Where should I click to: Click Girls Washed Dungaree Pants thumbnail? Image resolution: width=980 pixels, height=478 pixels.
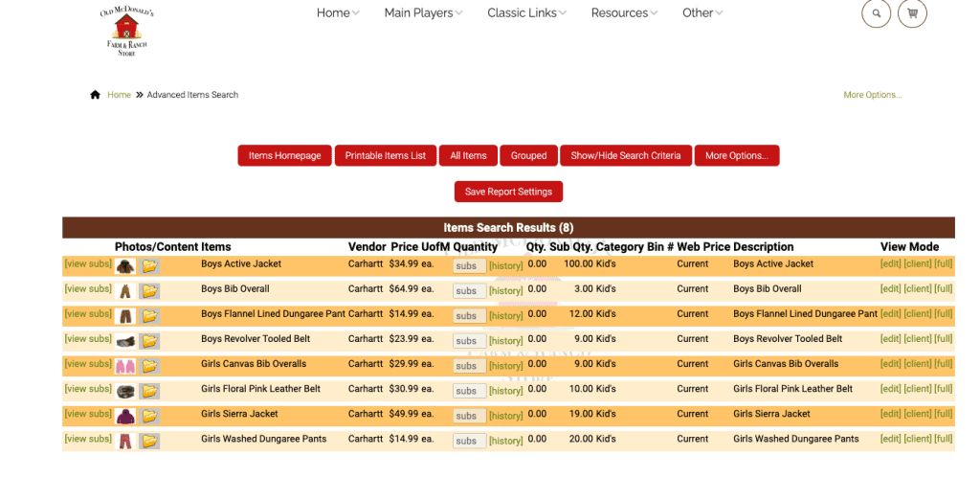click(125, 441)
